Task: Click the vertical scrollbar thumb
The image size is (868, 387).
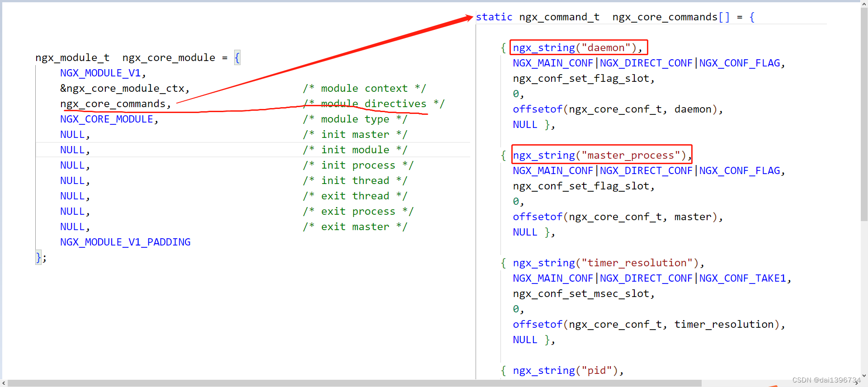Action: point(864,115)
